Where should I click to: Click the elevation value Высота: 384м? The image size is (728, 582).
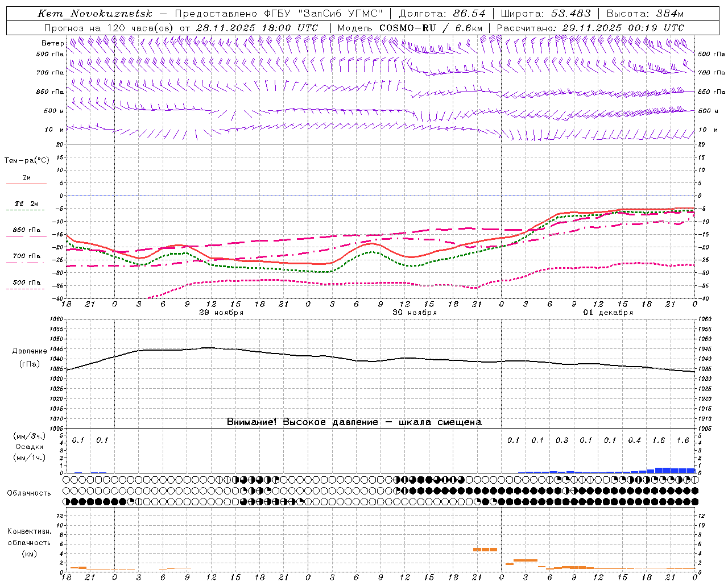tap(645, 14)
